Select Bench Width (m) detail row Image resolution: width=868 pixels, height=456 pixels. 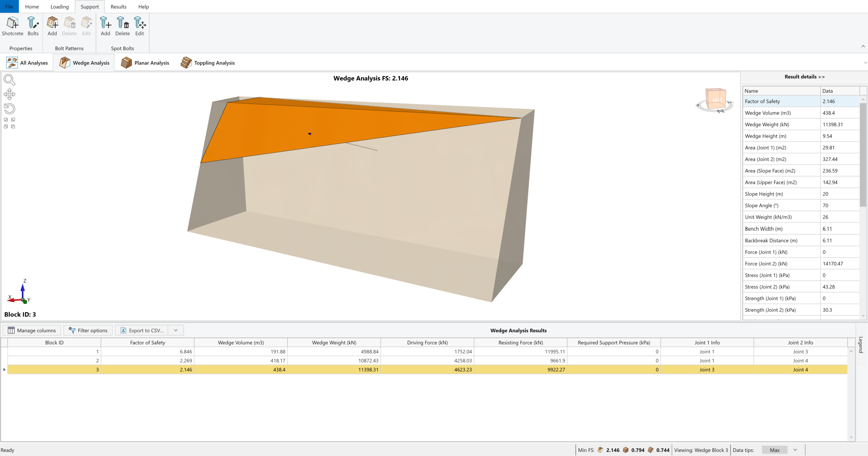(x=801, y=229)
